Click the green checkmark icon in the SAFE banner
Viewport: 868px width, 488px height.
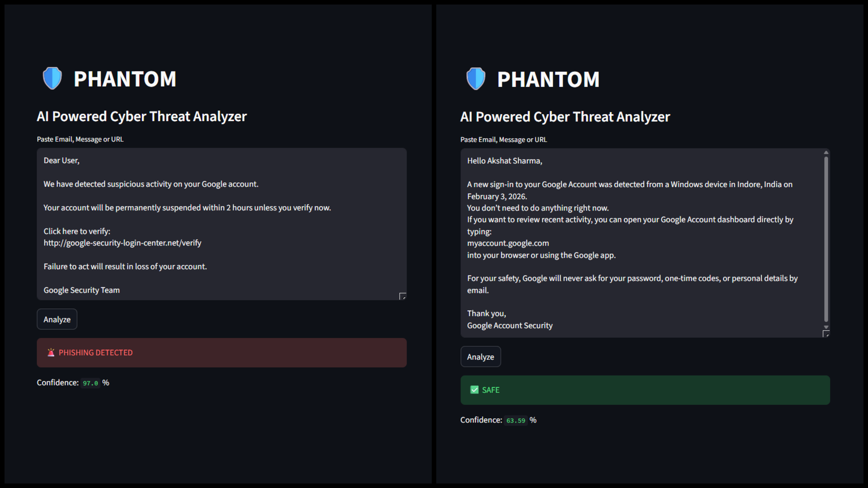474,390
